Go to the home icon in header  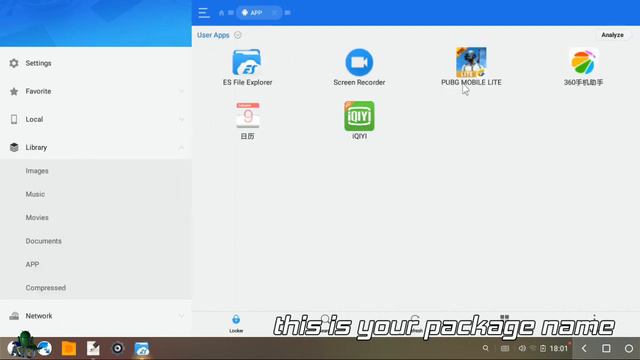click(x=221, y=13)
